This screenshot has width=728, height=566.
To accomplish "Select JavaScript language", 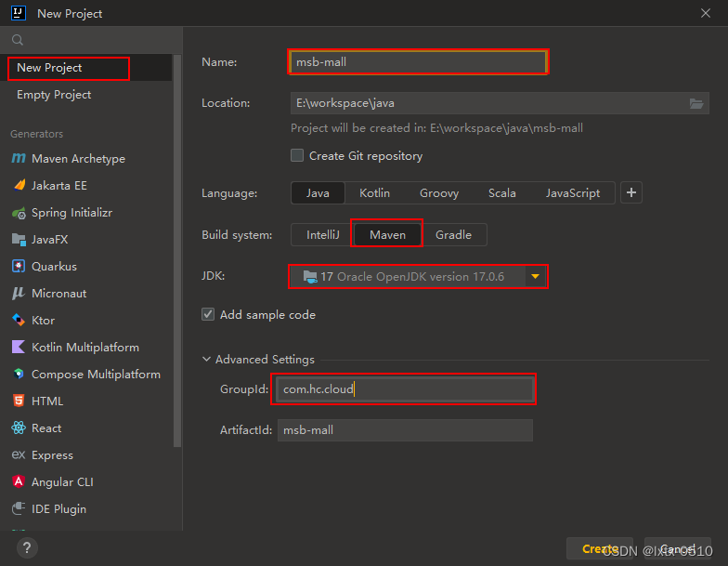I will point(572,193).
